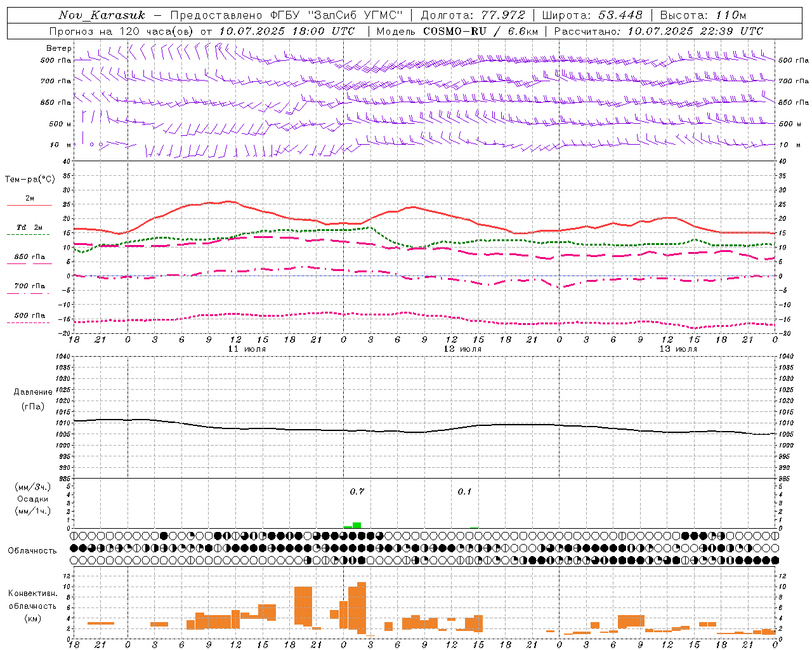Click the (мм/1ч.) precipitation unit label
The width and height of the screenshot is (812, 650).
[33, 511]
